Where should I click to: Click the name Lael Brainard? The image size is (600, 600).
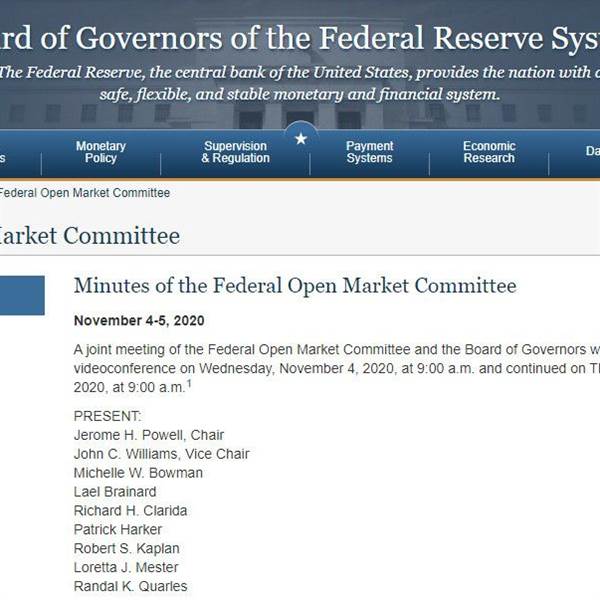(115, 492)
